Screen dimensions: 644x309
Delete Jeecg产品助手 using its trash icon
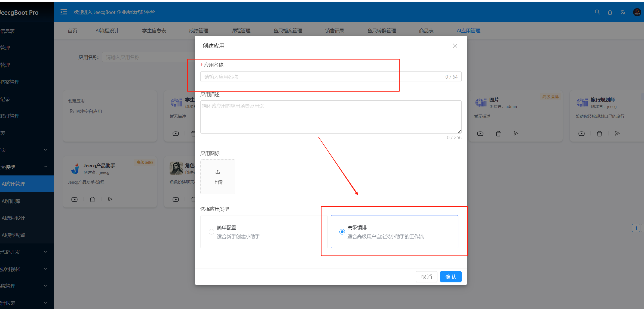(92, 199)
